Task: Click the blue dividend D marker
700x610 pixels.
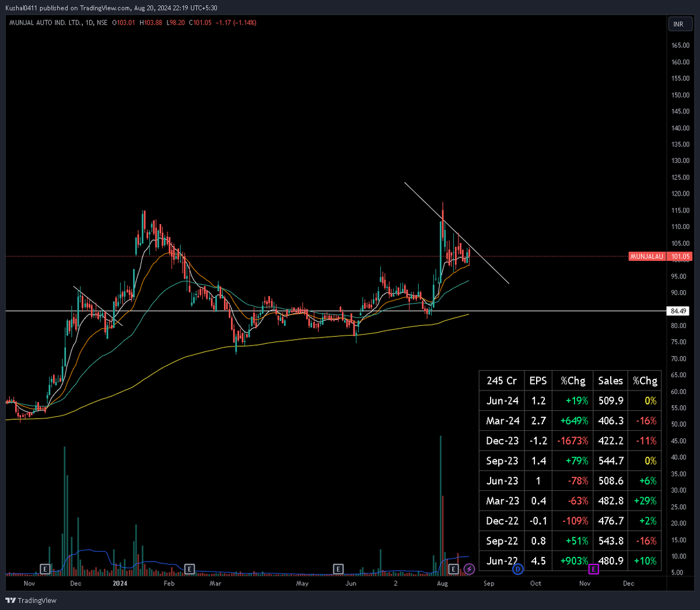Action: (517, 569)
